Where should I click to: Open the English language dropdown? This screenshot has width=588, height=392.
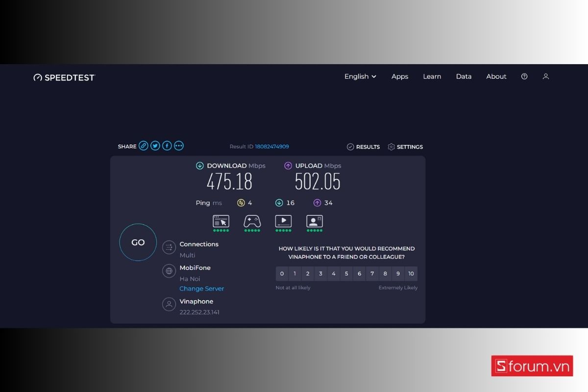[360, 76]
